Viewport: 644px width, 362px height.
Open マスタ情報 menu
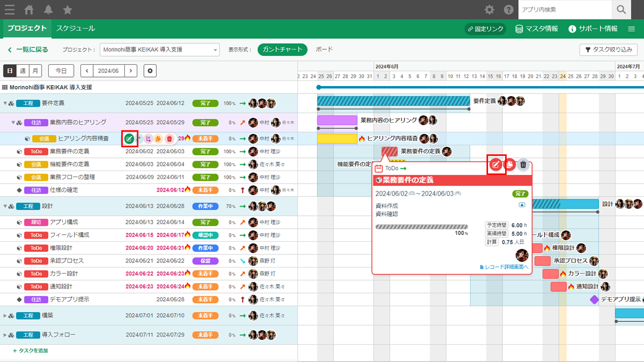point(537,29)
